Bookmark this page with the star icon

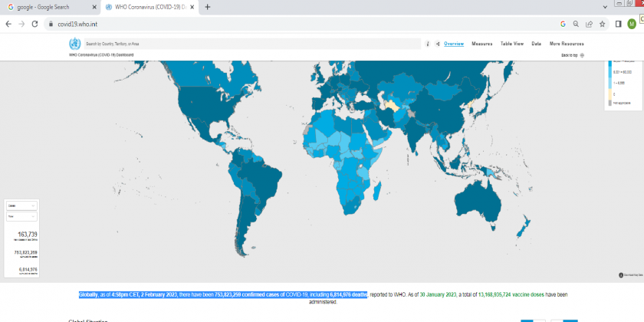click(603, 24)
